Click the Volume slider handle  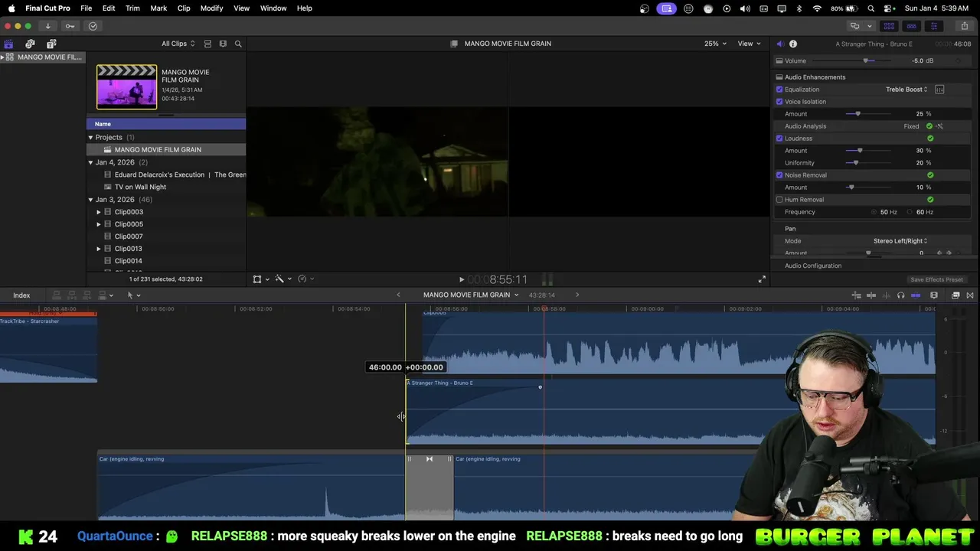coord(866,61)
